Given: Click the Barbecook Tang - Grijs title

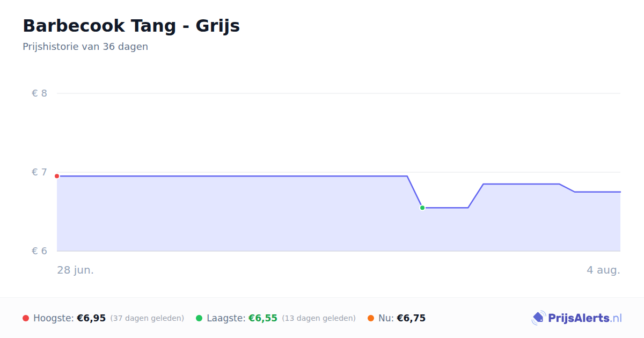Looking at the screenshot, I should point(131,26).
